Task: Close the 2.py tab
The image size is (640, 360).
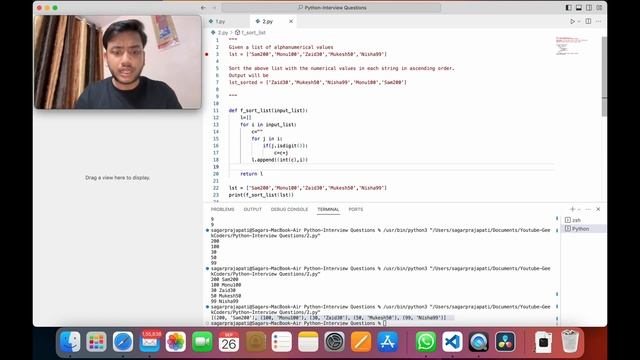Action: [x=291, y=21]
